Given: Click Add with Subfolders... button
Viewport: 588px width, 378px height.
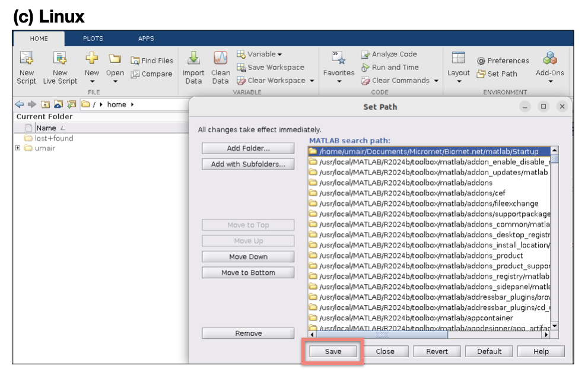Looking at the screenshot, I should (x=248, y=164).
